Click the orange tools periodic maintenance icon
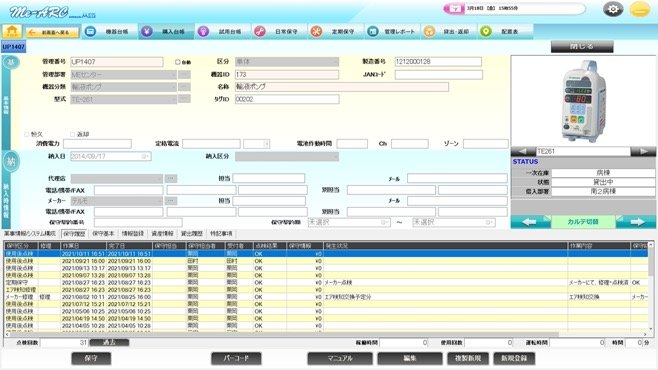 pyautogui.click(x=316, y=31)
